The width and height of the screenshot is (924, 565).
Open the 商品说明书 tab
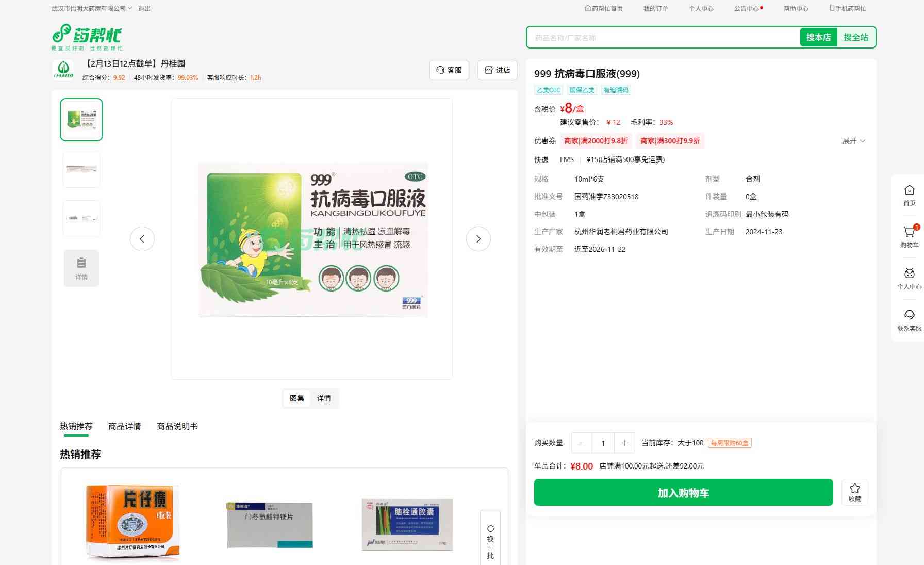(177, 426)
